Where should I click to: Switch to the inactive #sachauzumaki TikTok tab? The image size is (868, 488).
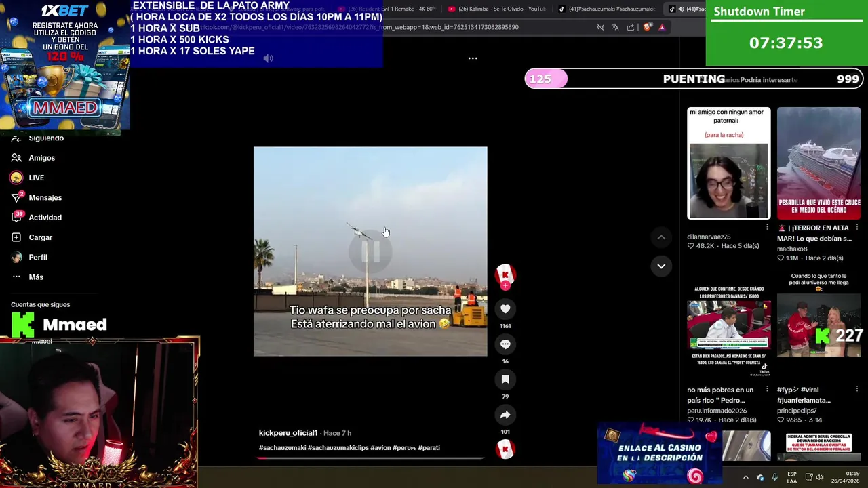(606, 9)
